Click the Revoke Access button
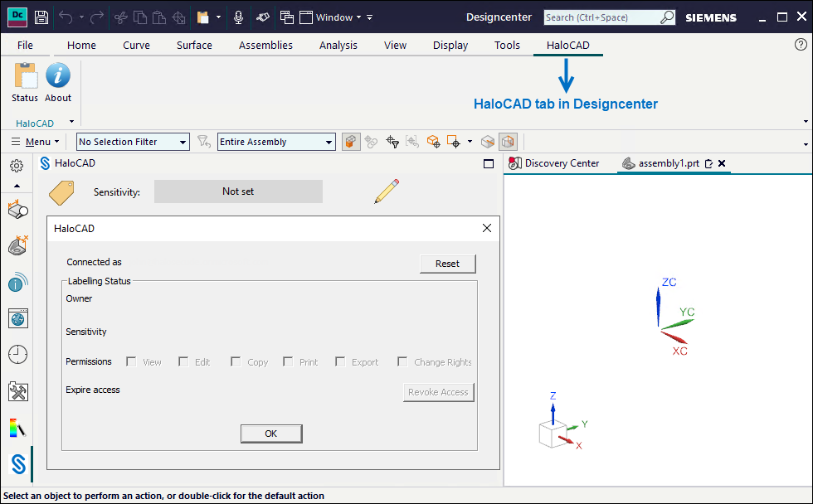The image size is (813, 504). tap(438, 392)
